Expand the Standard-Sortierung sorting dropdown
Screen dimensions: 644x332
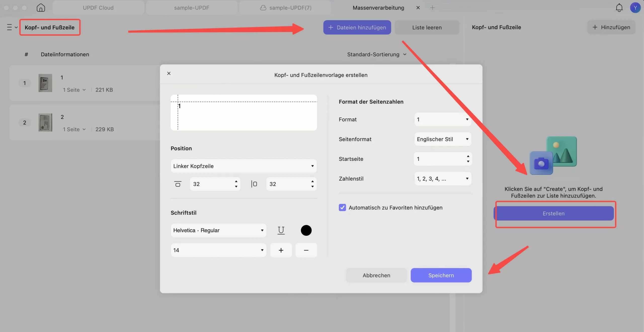coord(377,54)
